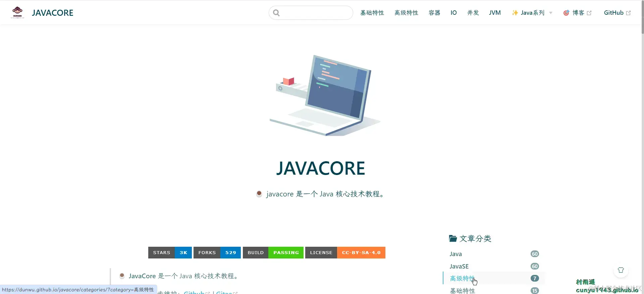The image size is (644, 294).
Task: Click the 文章分类 folder icon
Action: (453, 238)
